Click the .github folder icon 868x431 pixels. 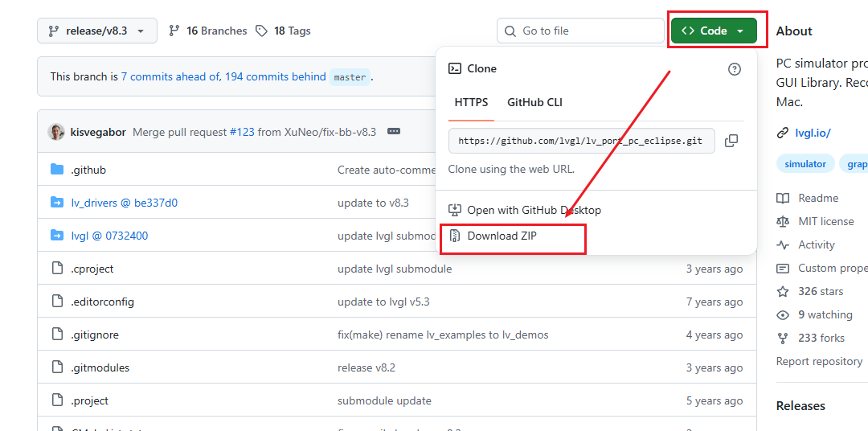pos(57,170)
